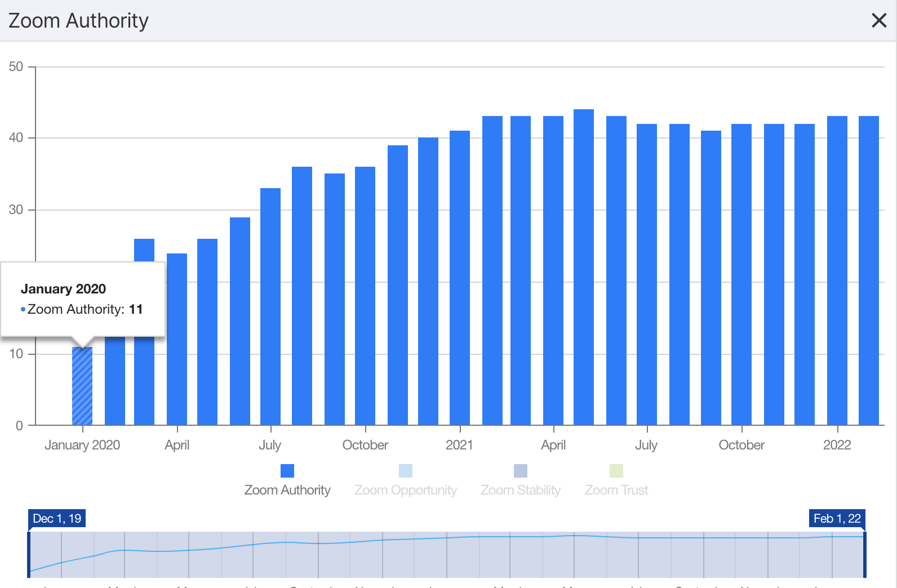Click the '40' y-axis label
The image size is (897, 588).
pyautogui.click(x=16, y=137)
